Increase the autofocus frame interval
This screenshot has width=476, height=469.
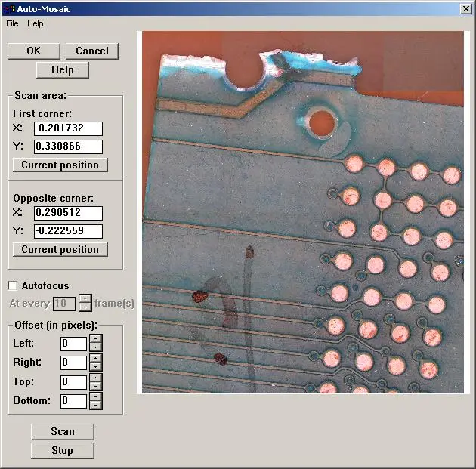pyautogui.click(x=85, y=299)
